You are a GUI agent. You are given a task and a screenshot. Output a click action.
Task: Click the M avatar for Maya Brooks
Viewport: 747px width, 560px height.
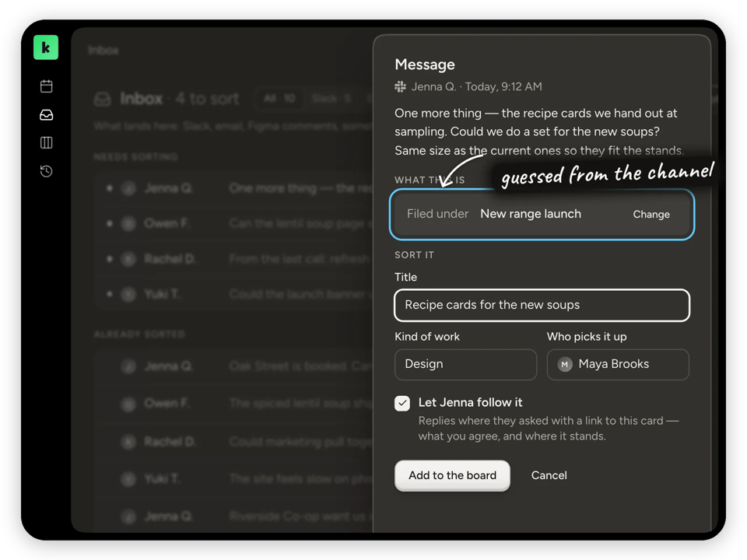coord(565,364)
